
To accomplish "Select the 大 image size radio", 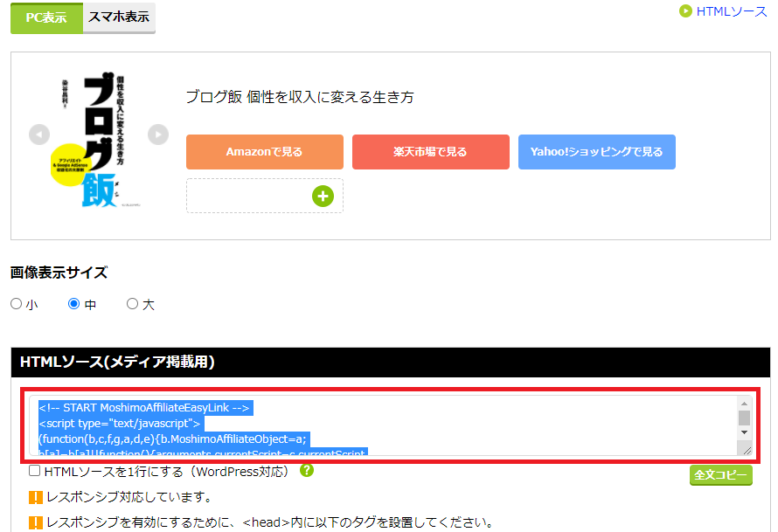I will pyautogui.click(x=133, y=303).
